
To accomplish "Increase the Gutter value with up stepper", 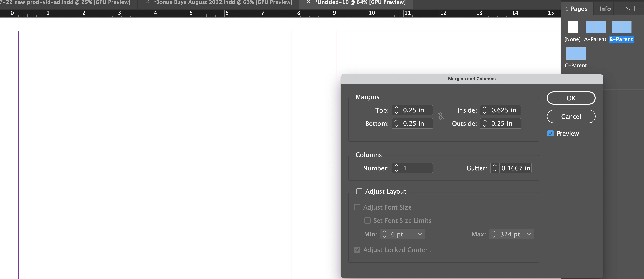I will point(494,166).
